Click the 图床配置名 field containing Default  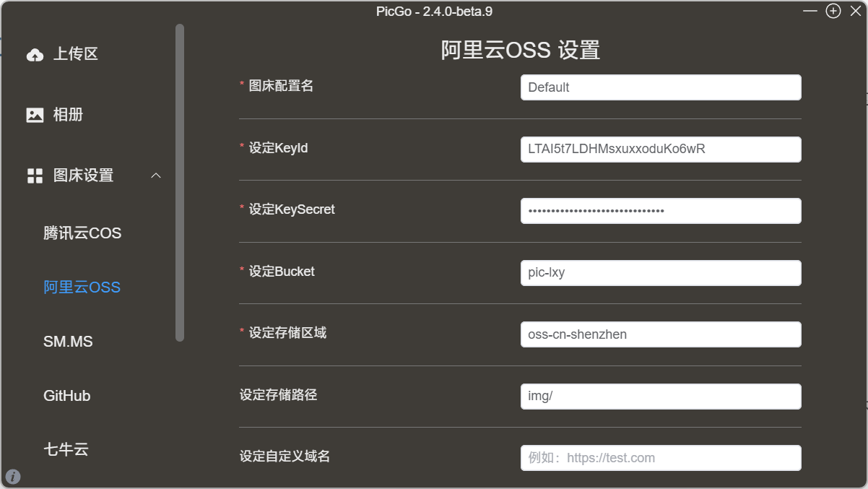click(660, 87)
